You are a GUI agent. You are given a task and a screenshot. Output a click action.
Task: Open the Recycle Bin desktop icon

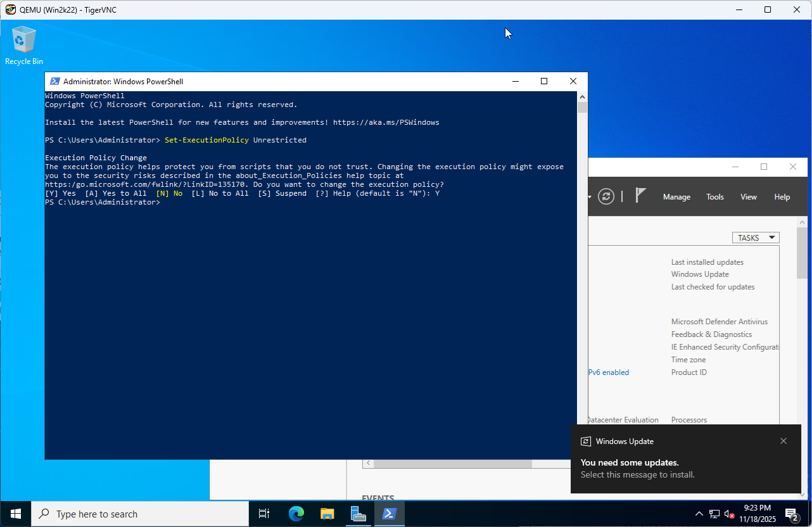pos(24,46)
